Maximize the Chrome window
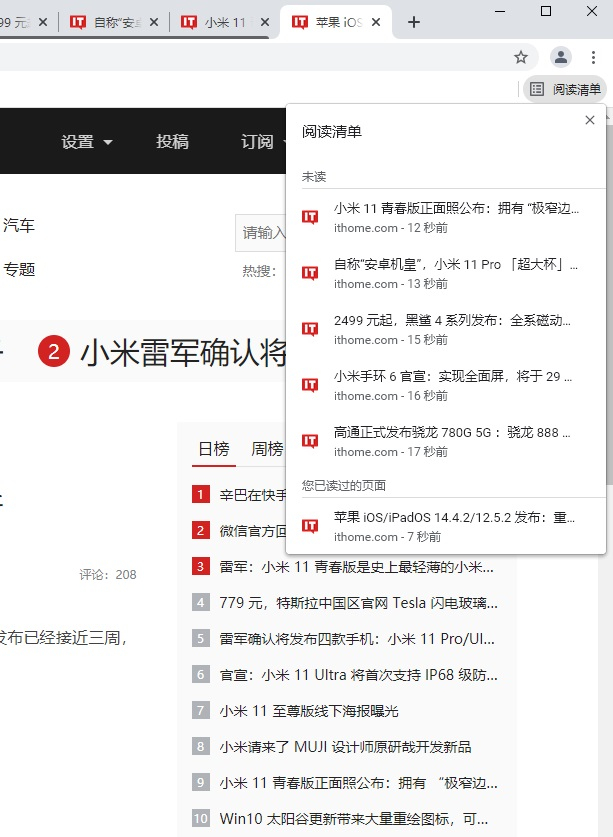 546,11
